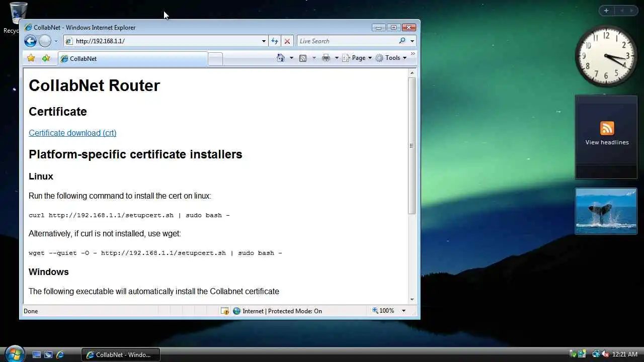Screen dimensions: 644x362
Task: Open Certificate download (crt) link
Action: 72,133
